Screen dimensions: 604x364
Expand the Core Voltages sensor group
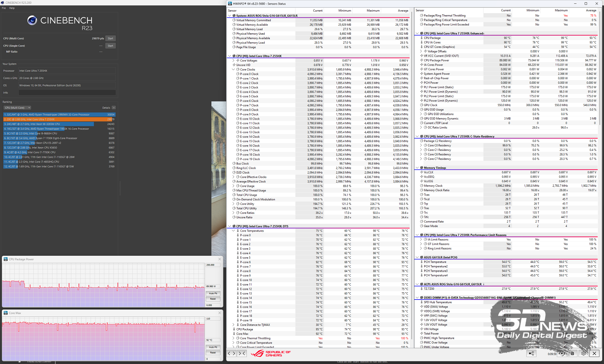pos(233,60)
